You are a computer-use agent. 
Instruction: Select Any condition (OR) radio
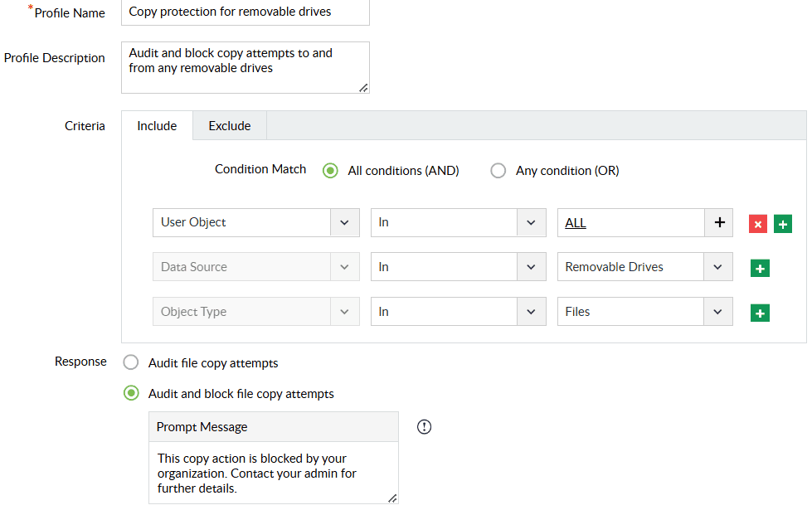[498, 171]
